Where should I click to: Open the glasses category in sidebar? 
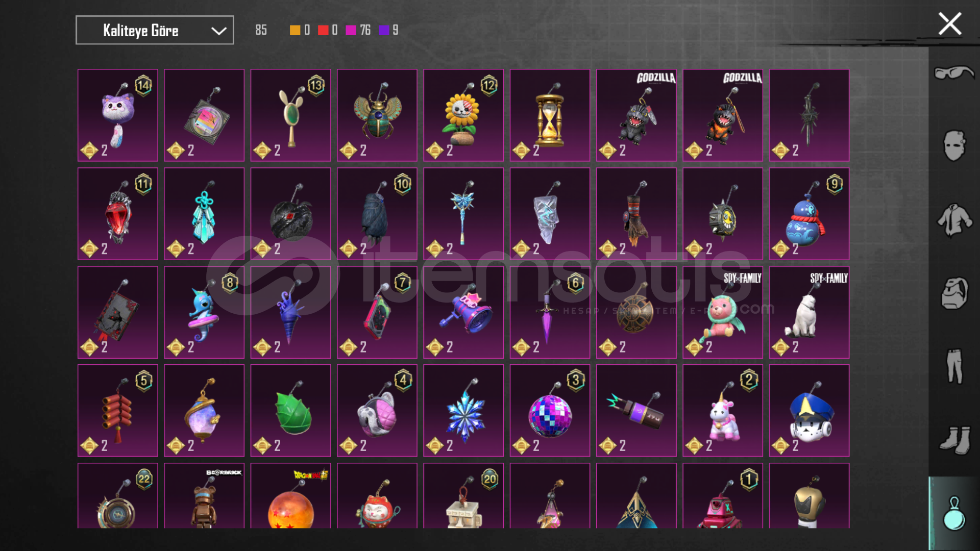point(954,73)
